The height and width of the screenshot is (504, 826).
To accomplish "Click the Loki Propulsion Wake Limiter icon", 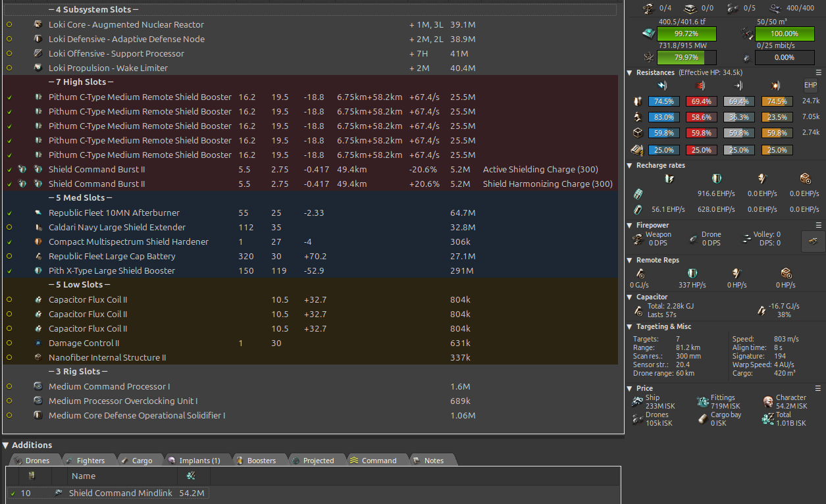I will [x=38, y=68].
